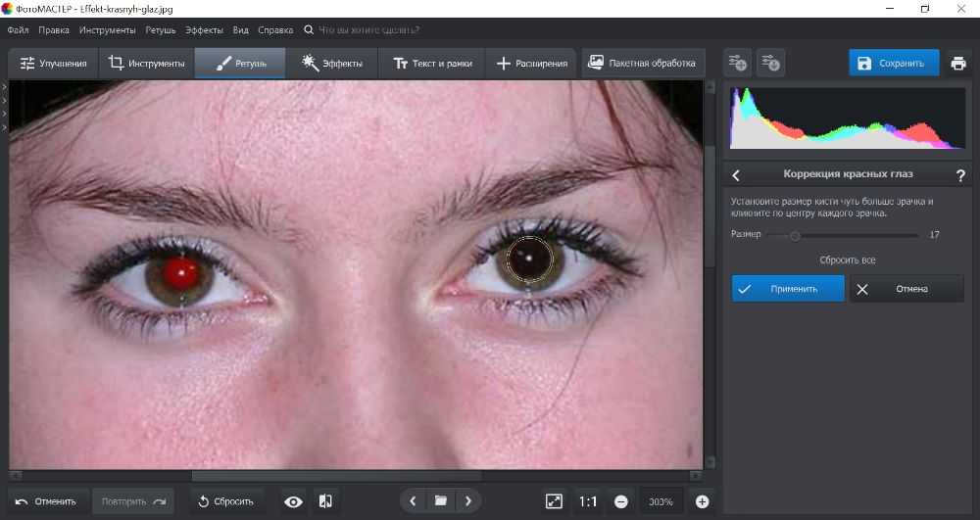This screenshot has width=980, height=520.
Task: Click the second preset sliders icon beside it
Action: tap(769, 64)
